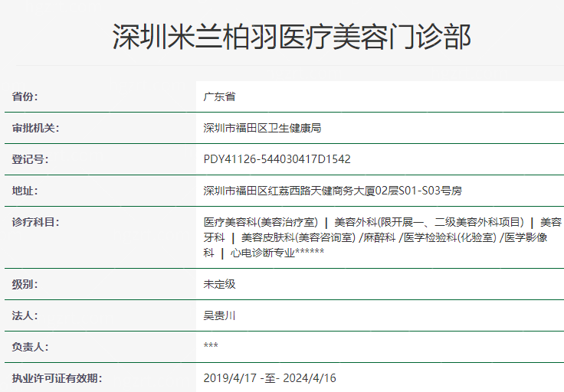Click the 负责人 field label
564x392 pixels.
point(30,347)
